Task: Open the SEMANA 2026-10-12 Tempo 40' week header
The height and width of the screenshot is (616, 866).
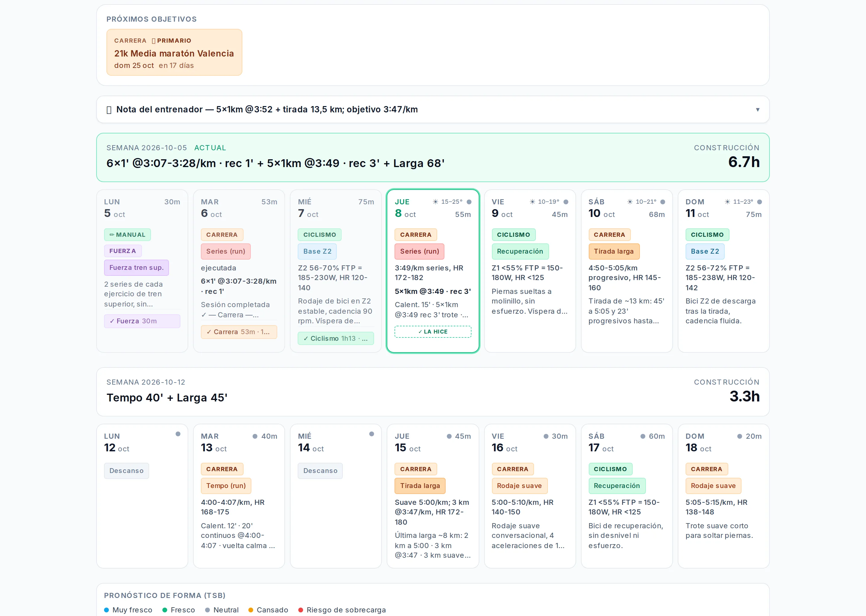Action: [433, 392]
